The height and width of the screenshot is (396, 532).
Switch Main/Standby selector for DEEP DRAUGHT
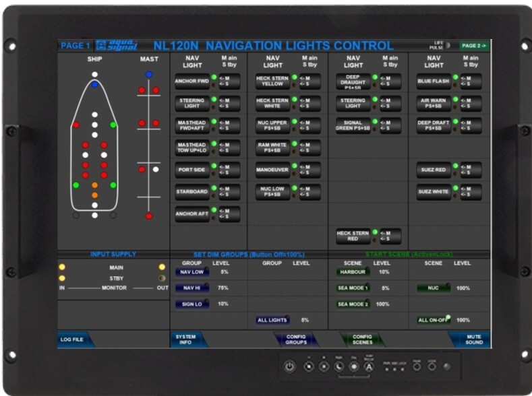390,81
